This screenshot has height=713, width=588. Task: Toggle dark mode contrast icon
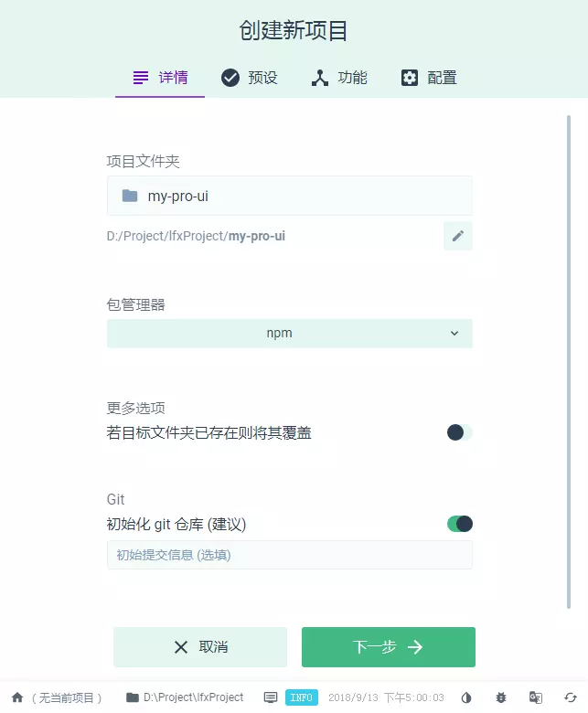coord(466,697)
